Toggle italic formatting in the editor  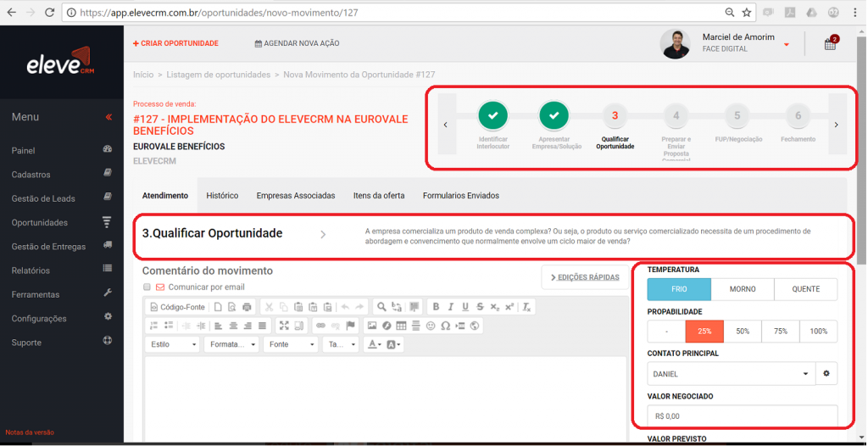(451, 307)
